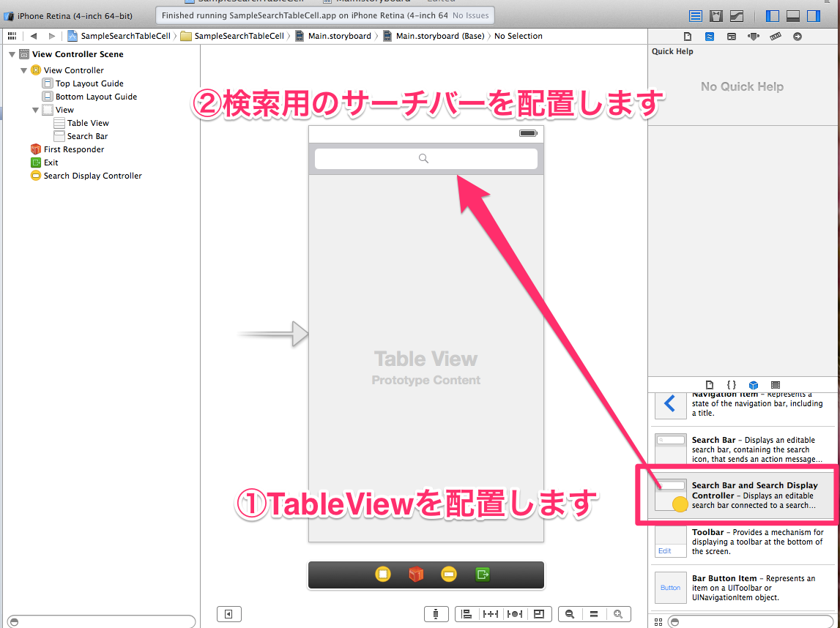The image size is (840, 628).
Task: Click the back navigation arrow
Action: (x=33, y=35)
